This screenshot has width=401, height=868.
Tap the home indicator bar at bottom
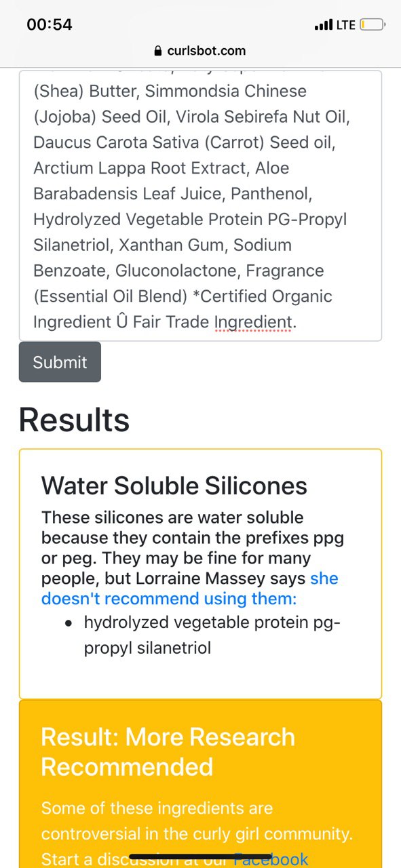[x=200, y=856]
